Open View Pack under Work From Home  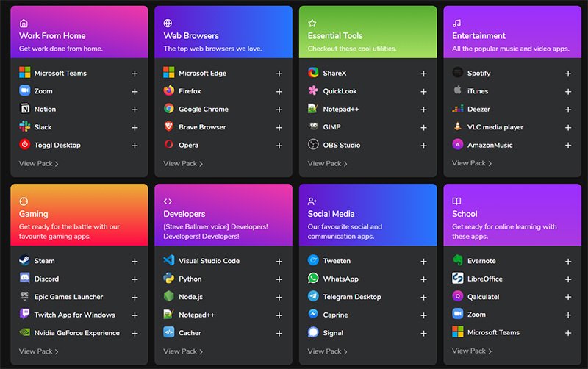(x=38, y=163)
